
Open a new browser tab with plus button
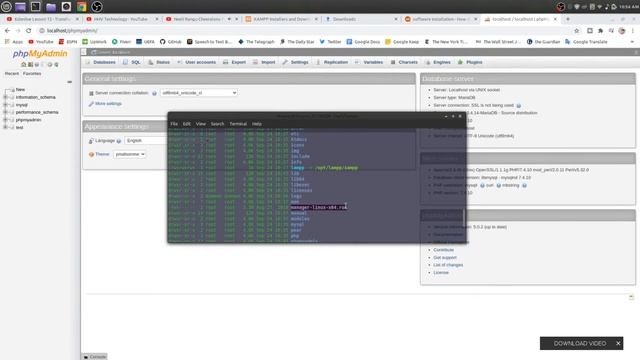(568, 19)
